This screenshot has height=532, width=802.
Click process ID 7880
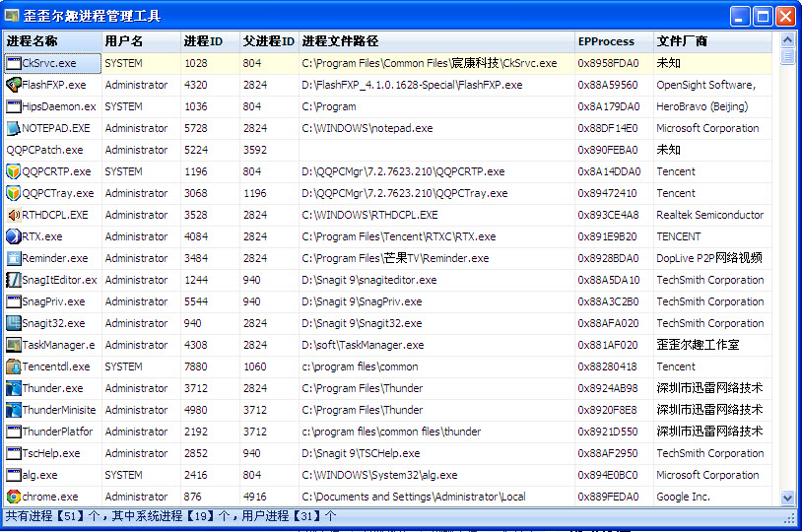(196, 366)
